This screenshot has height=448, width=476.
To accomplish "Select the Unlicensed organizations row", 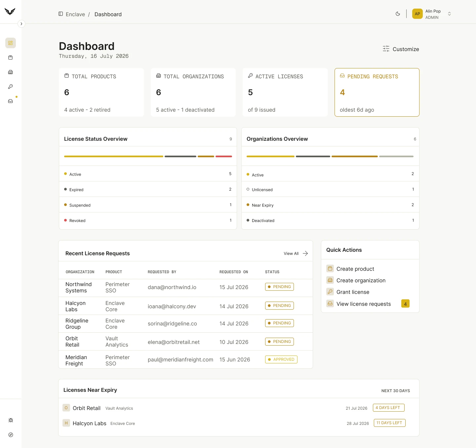I will (330, 189).
